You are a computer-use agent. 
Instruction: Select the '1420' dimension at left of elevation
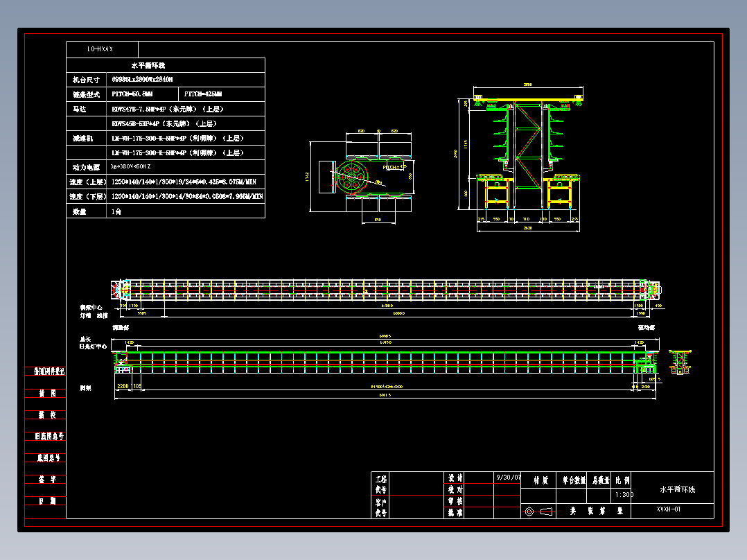click(x=129, y=342)
